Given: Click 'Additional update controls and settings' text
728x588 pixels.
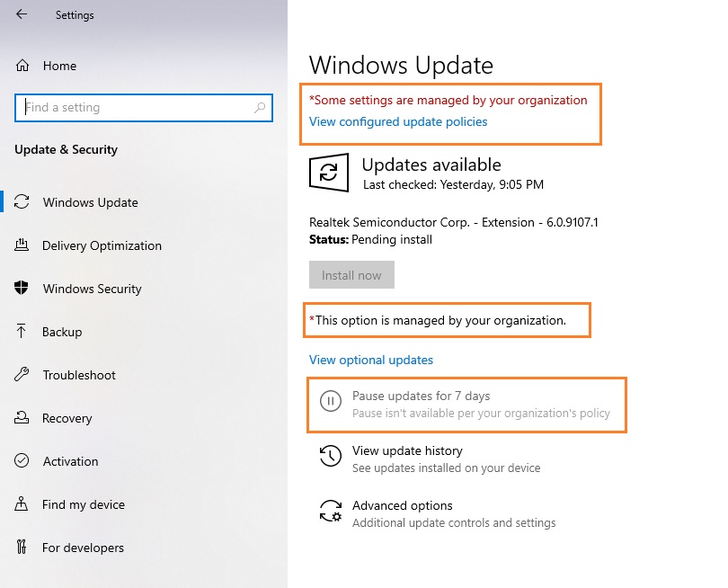Looking at the screenshot, I should pyautogui.click(x=454, y=523).
